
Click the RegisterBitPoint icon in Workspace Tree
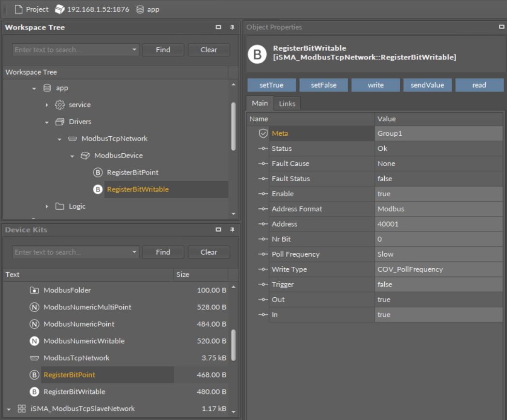[98, 173]
